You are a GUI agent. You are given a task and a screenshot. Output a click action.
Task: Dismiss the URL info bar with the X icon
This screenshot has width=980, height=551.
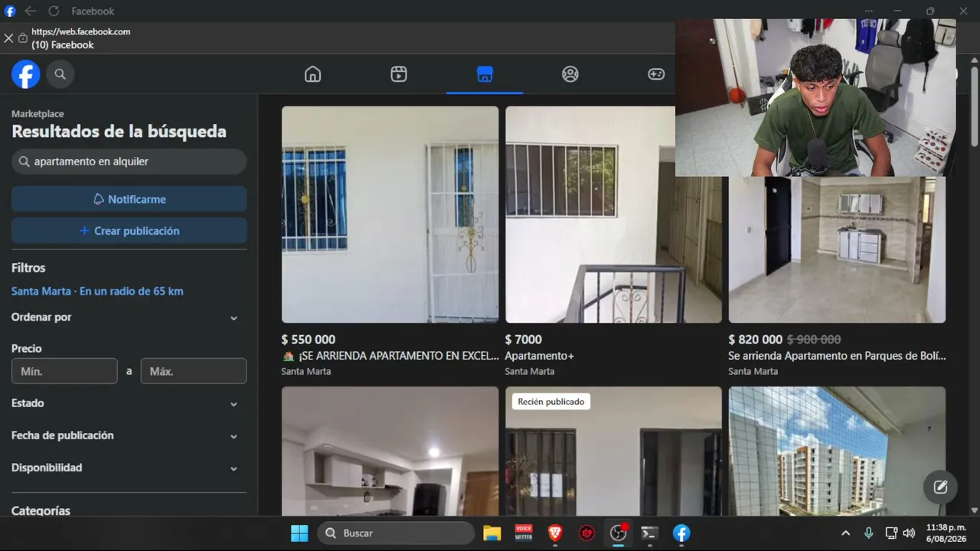(x=8, y=38)
